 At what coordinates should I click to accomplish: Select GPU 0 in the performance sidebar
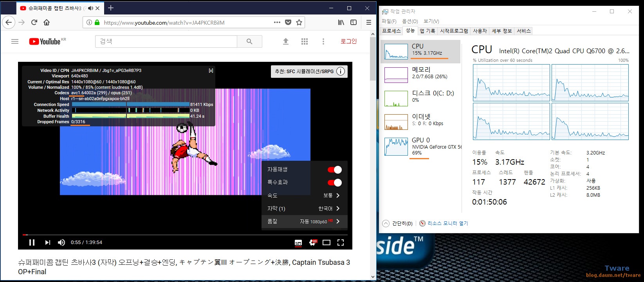tap(420, 147)
